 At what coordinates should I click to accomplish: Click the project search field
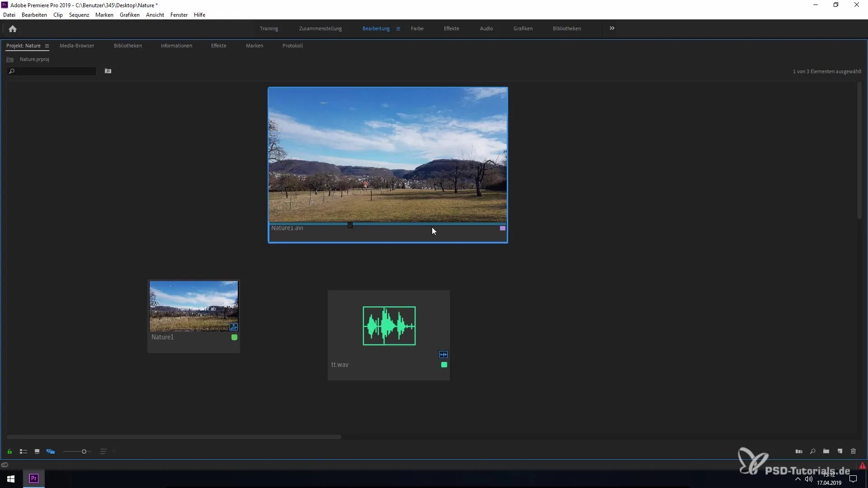click(52, 71)
